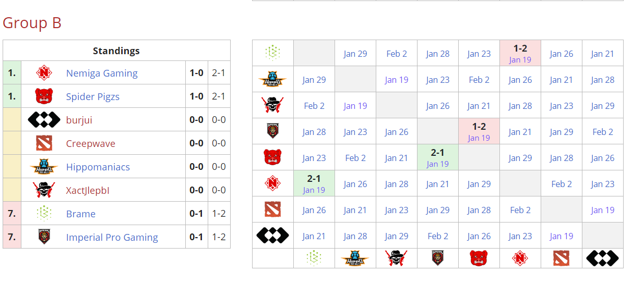Viewport: 644px width, 284px height.
Task: Select the burjui logo in the standings table
Action: [x=44, y=120]
